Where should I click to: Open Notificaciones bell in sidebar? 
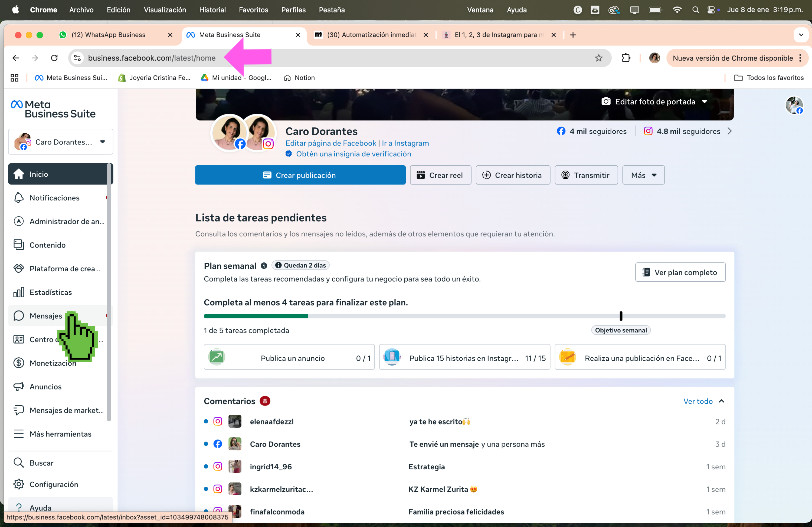19,198
